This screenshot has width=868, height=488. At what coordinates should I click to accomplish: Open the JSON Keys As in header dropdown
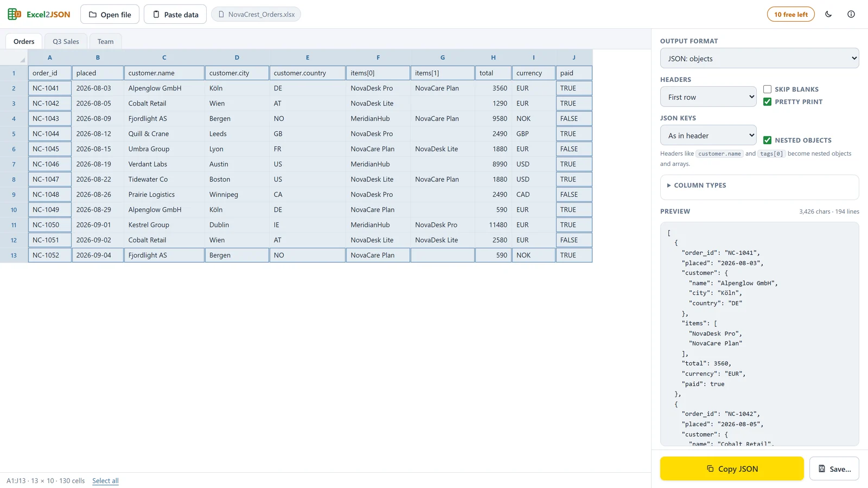[x=709, y=135]
